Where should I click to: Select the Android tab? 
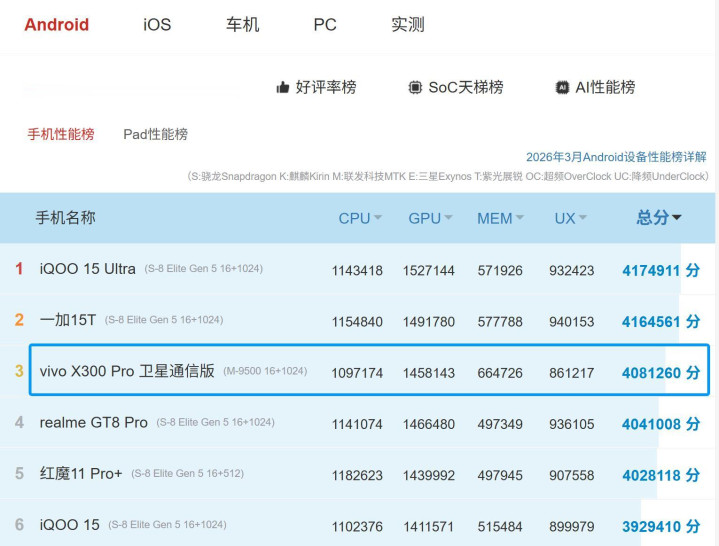tap(56, 25)
